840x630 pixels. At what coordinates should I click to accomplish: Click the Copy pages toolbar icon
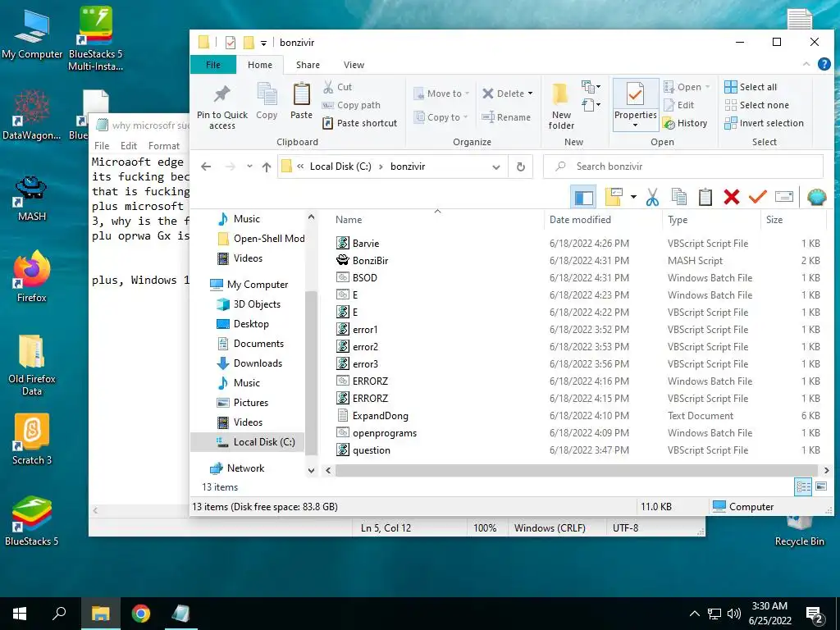(x=678, y=197)
